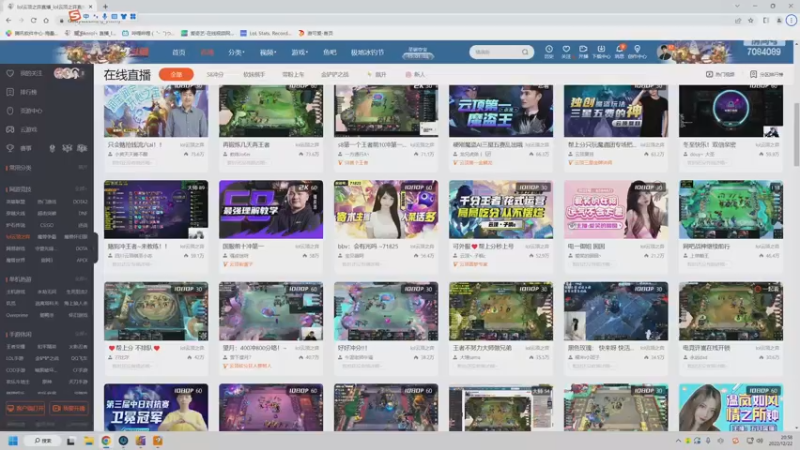Collapse the sidebar with the edge handle
Screen dimensions: 800x450
95,247
